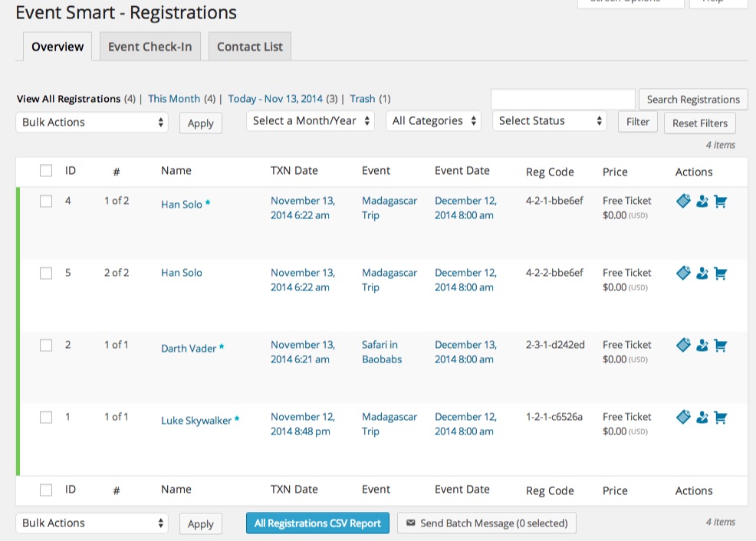The height and width of the screenshot is (541, 756).
Task: View transaction cart icon for Darth Vader
Action: pyautogui.click(x=720, y=346)
